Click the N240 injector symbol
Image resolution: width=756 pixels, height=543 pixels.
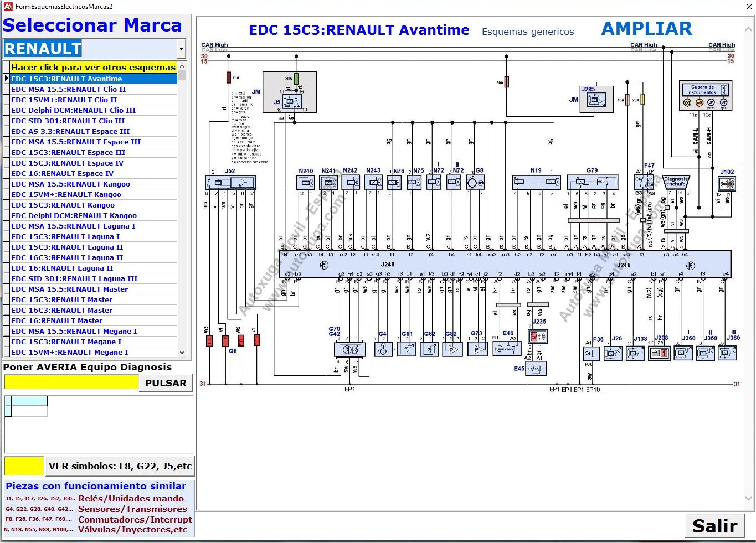click(x=306, y=183)
